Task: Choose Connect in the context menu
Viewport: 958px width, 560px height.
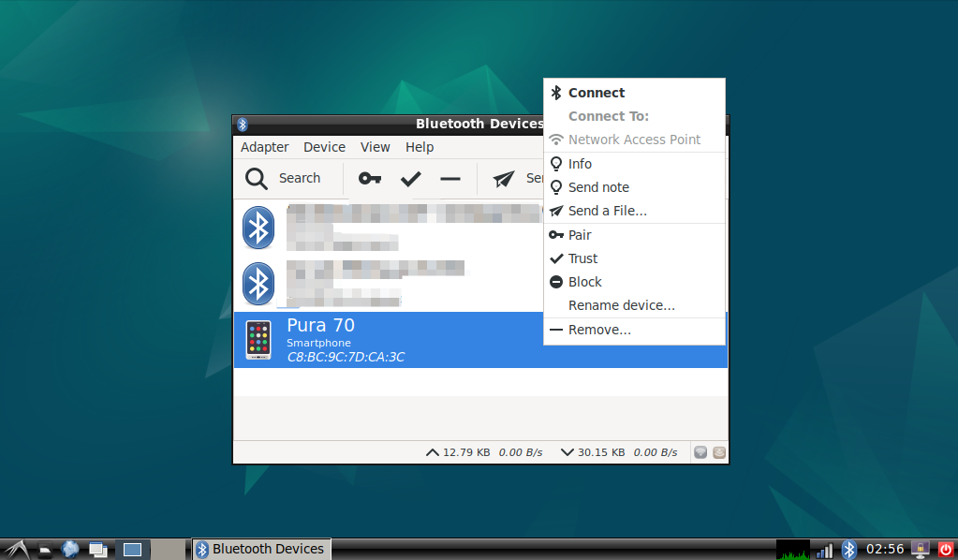Action: pos(634,93)
